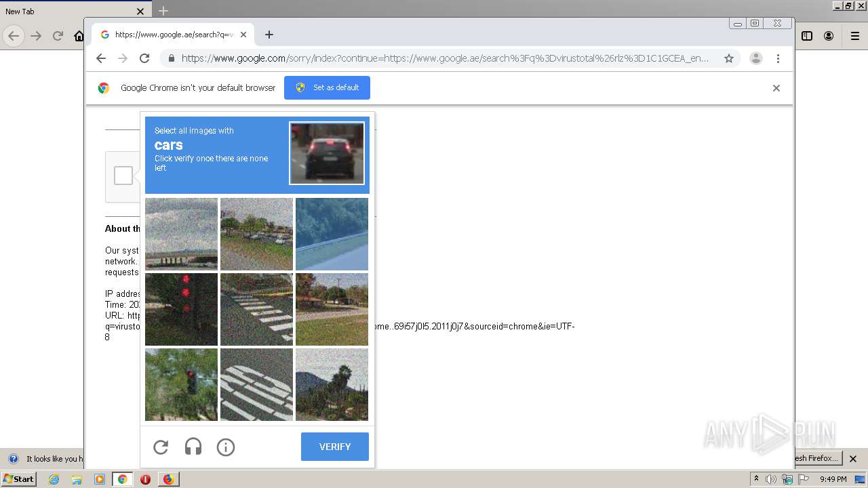Click the blue VERIFY button
Image resolution: width=868 pixels, height=488 pixels.
click(335, 447)
